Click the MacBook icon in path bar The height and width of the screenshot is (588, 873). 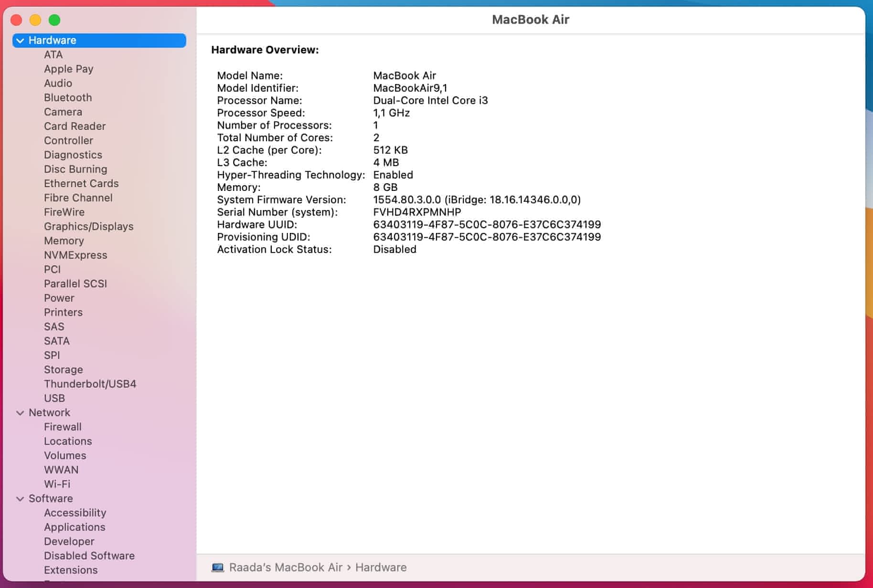(x=218, y=567)
